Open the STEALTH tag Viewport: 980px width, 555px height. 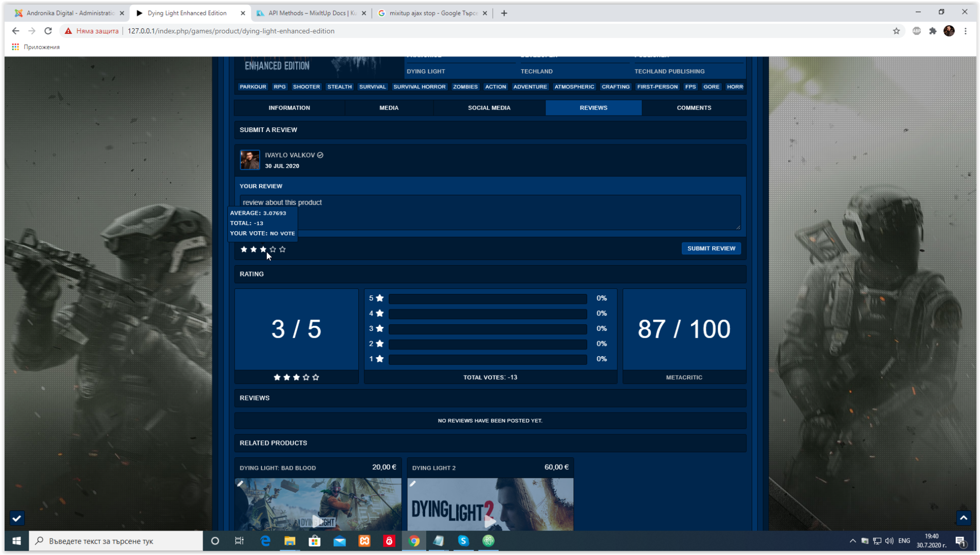[340, 87]
